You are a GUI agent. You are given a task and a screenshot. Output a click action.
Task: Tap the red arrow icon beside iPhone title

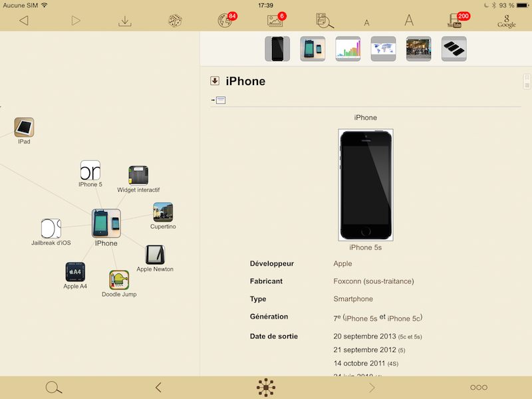click(x=214, y=80)
